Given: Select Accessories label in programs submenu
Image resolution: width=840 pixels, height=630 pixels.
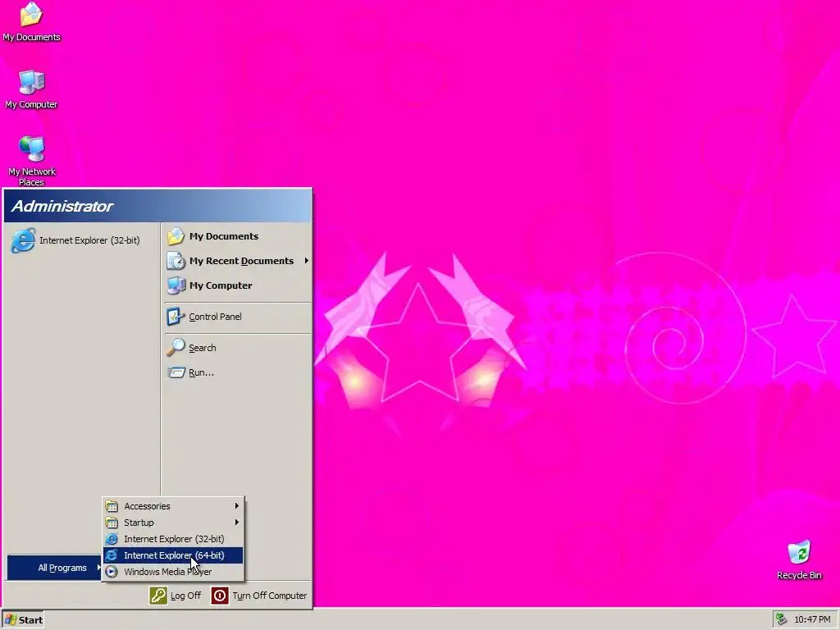Looking at the screenshot, I should click(x=147, y=506).
